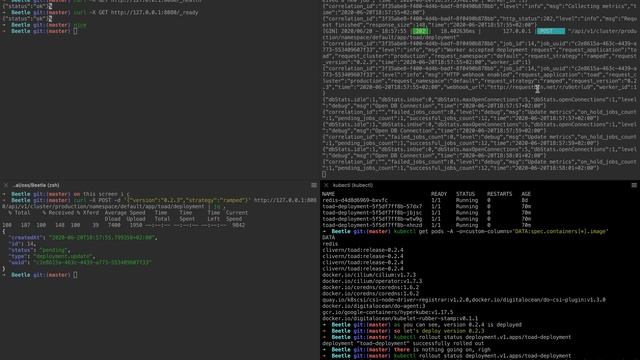The height and width of the screenshot is (360, 640).
Task: Click the "type" deployment.update JSON line
Action: point(51,256)
